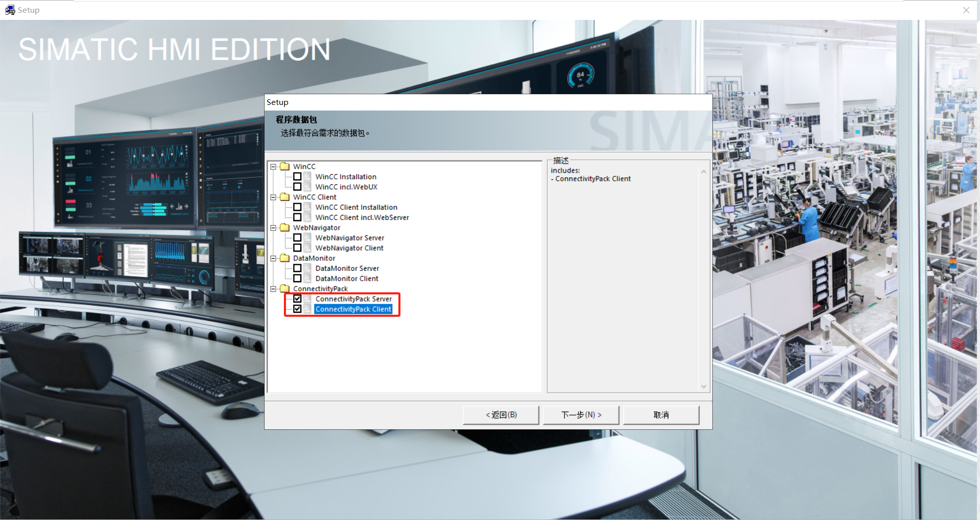Select the WinCC Installation label
980x520 pixels.
(x=346, y=177)
